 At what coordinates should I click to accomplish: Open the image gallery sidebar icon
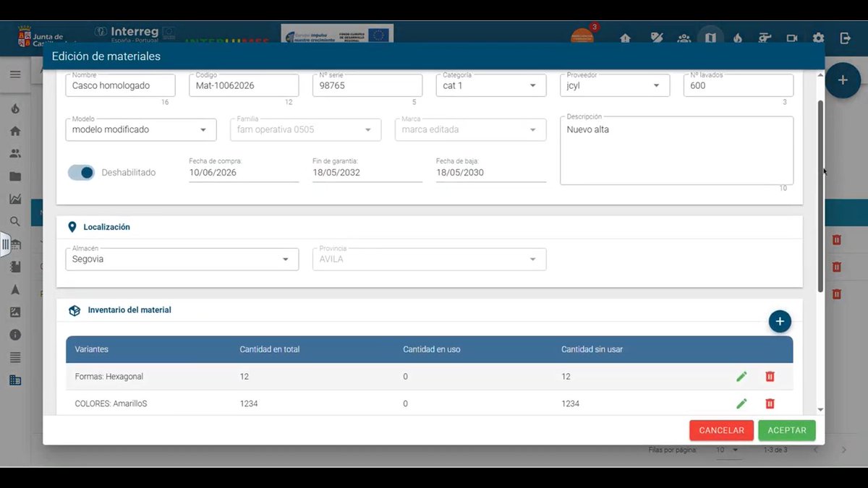pyautogui.click(x=15, y=312)
